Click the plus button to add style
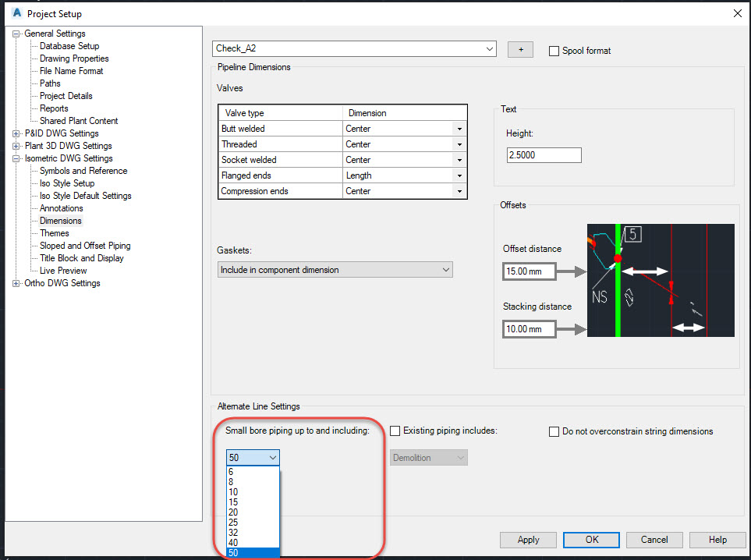 (521, 49)
